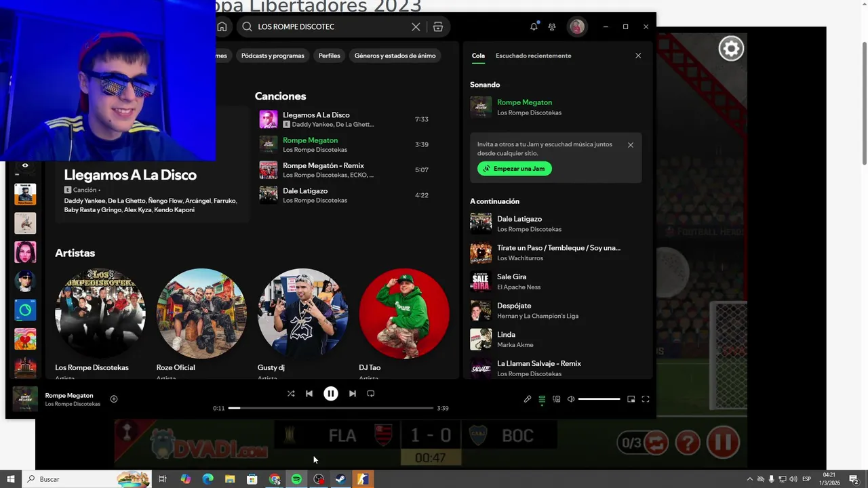Open the Spotify profile avatar menu
The image size is (868, 488).
tap(577, 26)
